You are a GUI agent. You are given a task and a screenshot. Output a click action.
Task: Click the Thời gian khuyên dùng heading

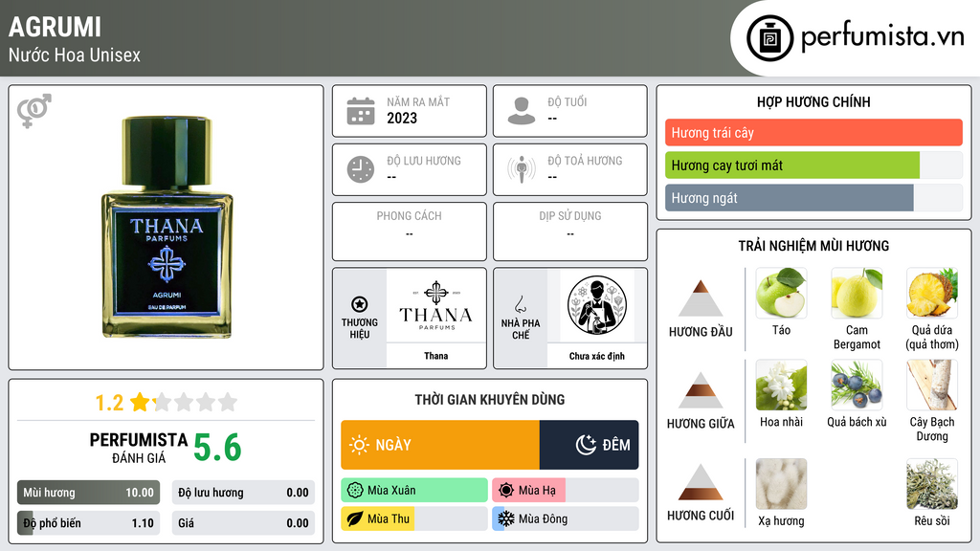coord(490,399)
